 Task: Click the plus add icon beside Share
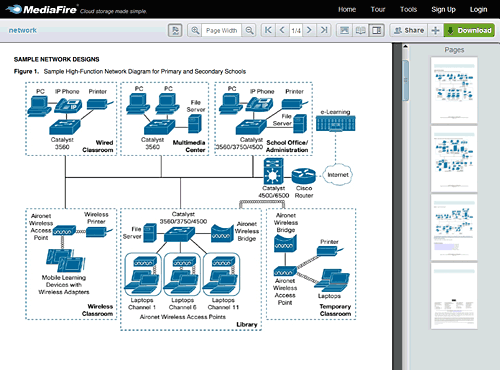[435, 30]
